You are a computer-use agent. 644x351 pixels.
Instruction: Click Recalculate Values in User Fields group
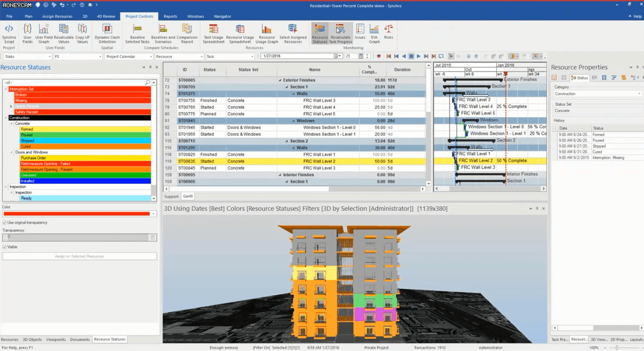point(64,33)
